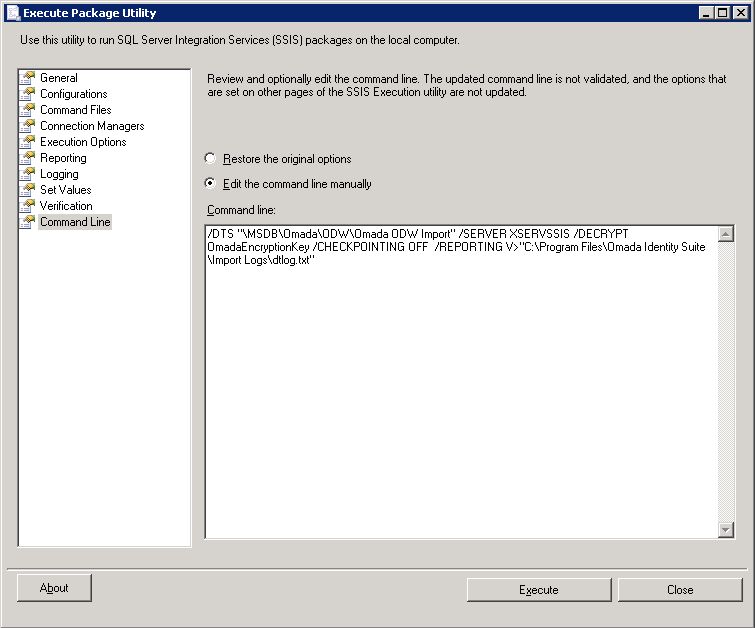
Task: Click the Execute Package Utility title bar icon
Action: 13,13
